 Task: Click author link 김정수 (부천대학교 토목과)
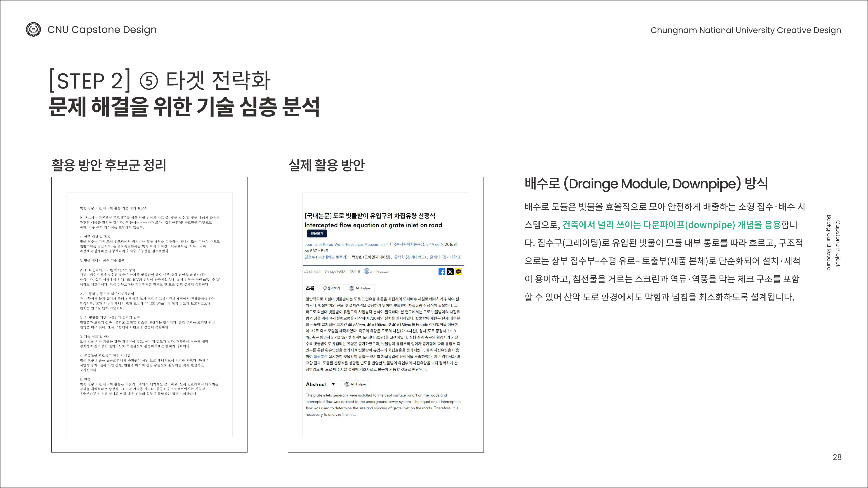click(x=326, y=257)
